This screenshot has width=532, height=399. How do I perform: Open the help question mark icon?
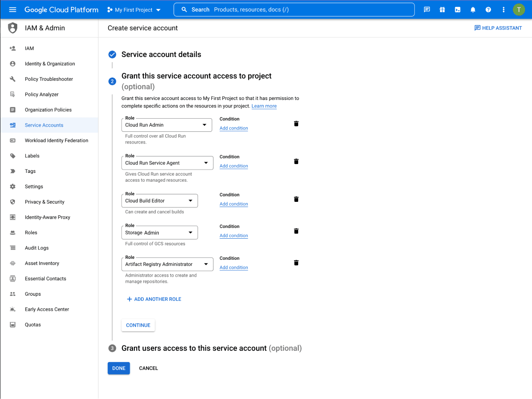click(x=488, y=9)
